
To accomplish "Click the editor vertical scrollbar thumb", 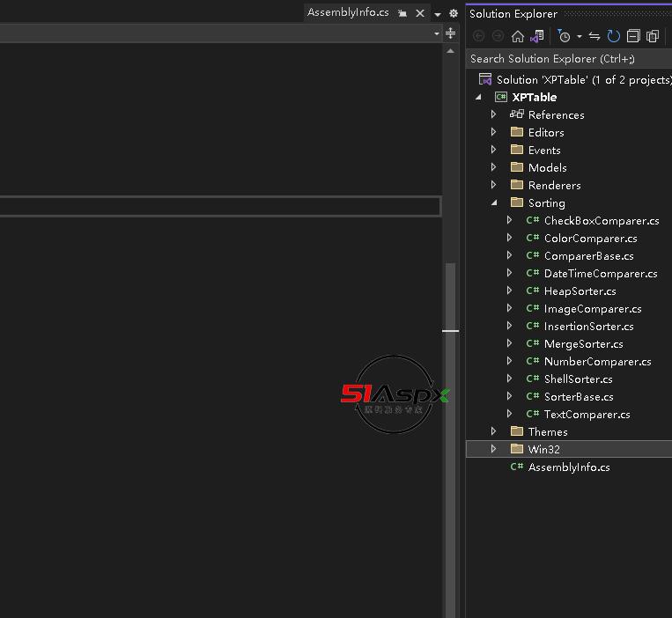I will point(450,440).
